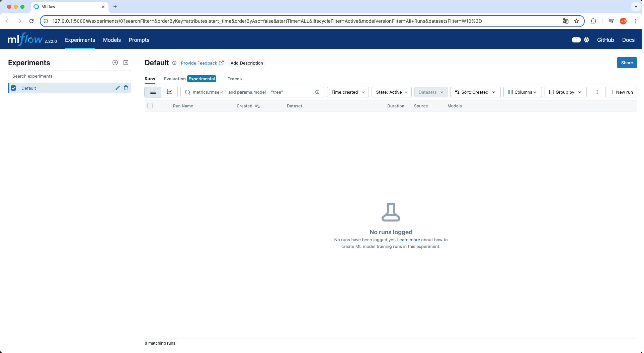
Task: Open the Experiments nav tab
Action: click(80, 40)
